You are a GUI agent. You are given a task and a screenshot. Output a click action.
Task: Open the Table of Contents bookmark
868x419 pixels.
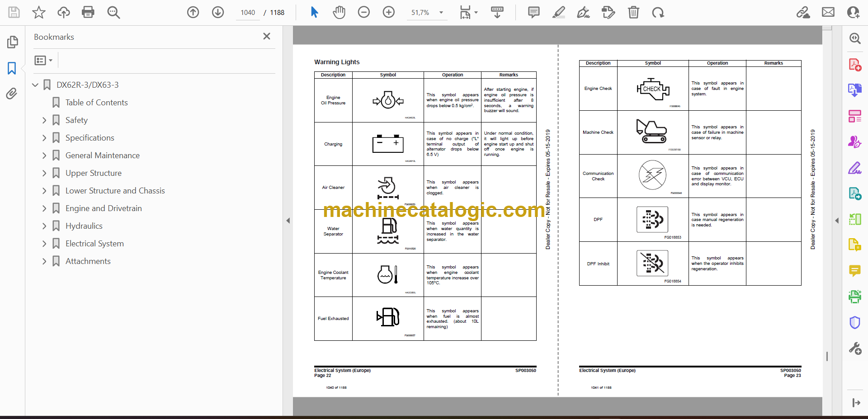[x=96, y=103]
